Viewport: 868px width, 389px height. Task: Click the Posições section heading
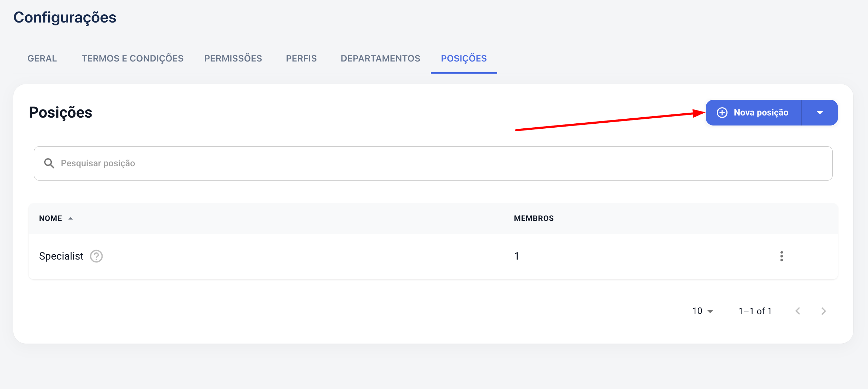tap(60, 113)
